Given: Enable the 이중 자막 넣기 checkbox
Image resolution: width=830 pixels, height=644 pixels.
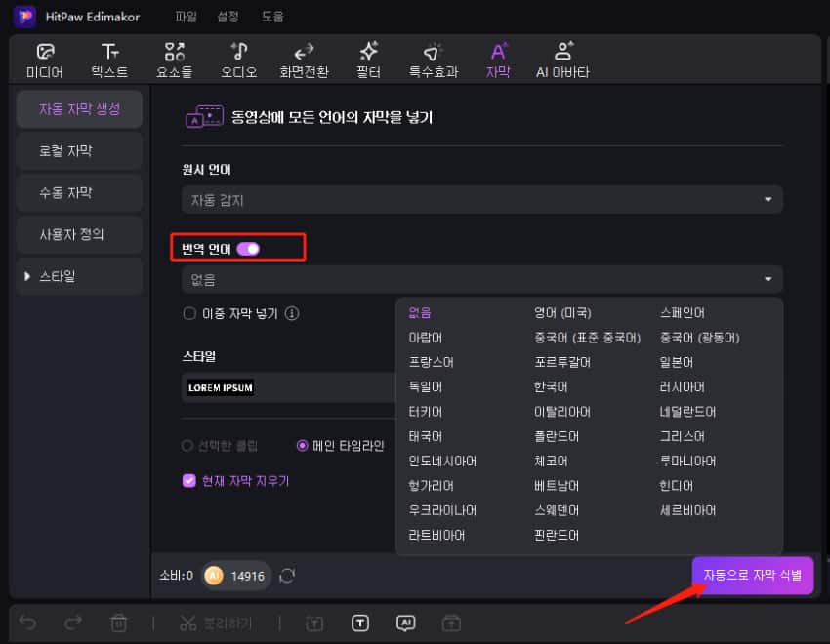Looking at the screenshot, I should point(190,314).
